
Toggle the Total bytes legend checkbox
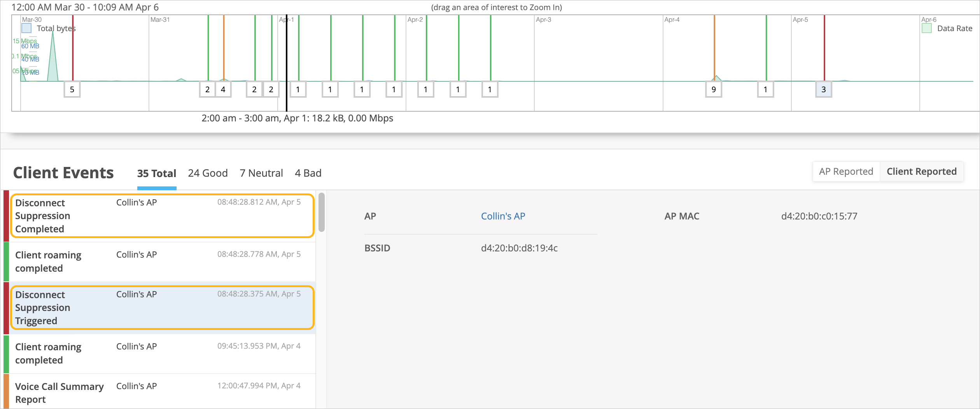click(26, 28)
